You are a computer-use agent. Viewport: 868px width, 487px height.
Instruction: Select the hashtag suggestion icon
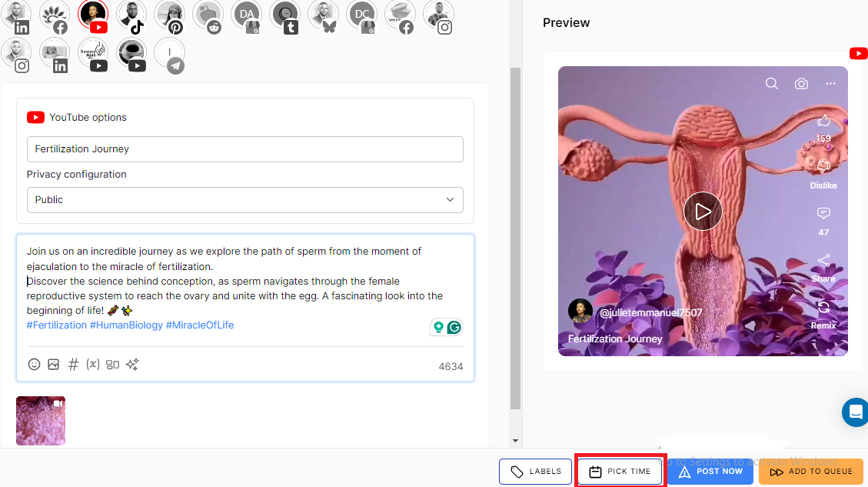[73, 364]
